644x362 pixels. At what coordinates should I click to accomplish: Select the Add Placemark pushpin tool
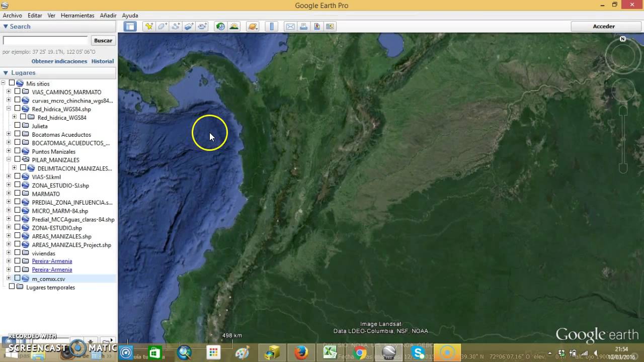point(149,27)
